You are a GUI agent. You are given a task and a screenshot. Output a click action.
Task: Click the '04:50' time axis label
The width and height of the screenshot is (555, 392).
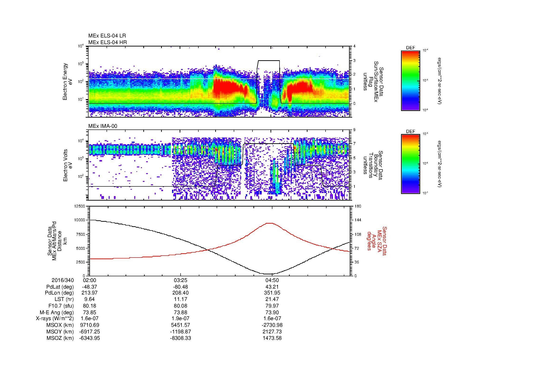(x=272, y=280)
